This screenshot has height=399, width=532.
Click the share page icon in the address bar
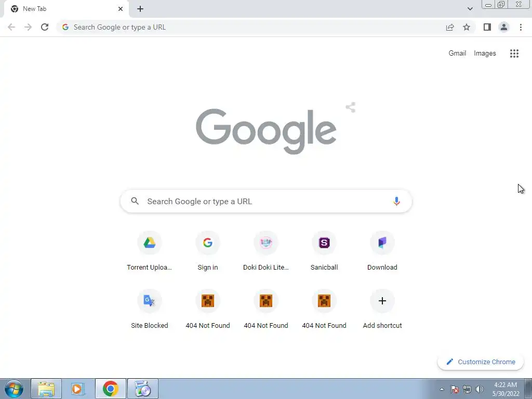click(x=450, y=27)
